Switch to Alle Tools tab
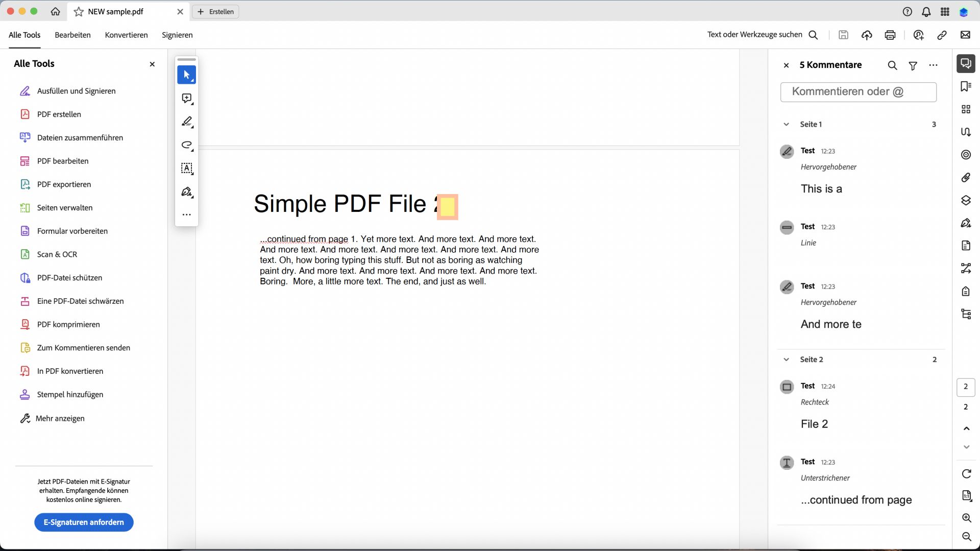Viewport: 980px width, 551px height. click(x=24, y=35)
